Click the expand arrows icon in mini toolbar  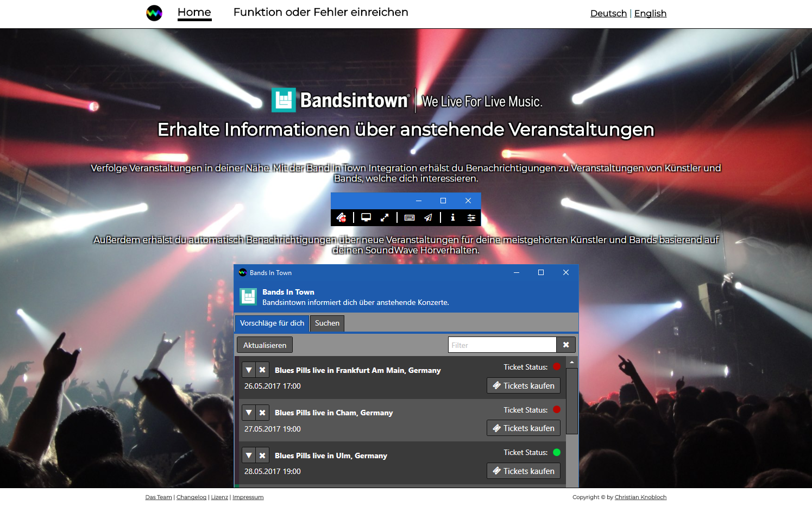point(385,217)
